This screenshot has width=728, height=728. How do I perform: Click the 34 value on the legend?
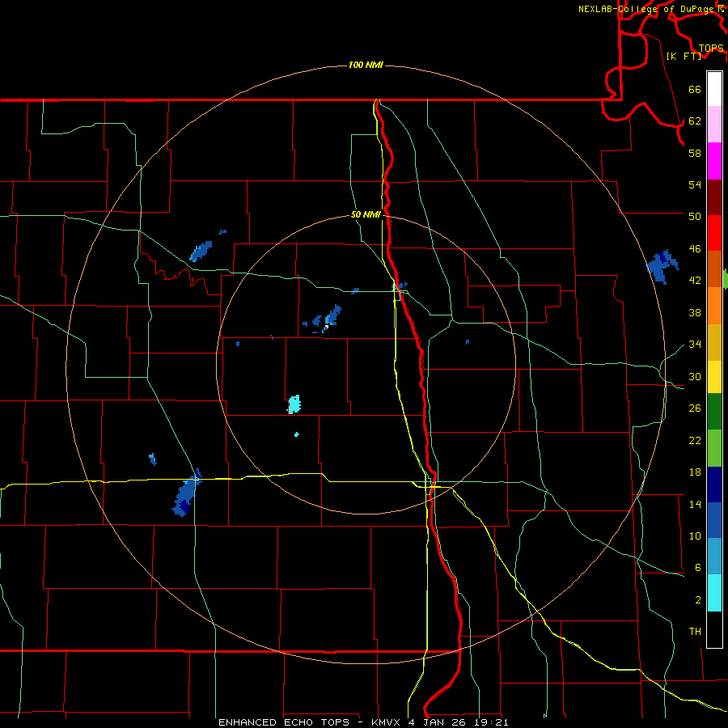coord(695,344)
